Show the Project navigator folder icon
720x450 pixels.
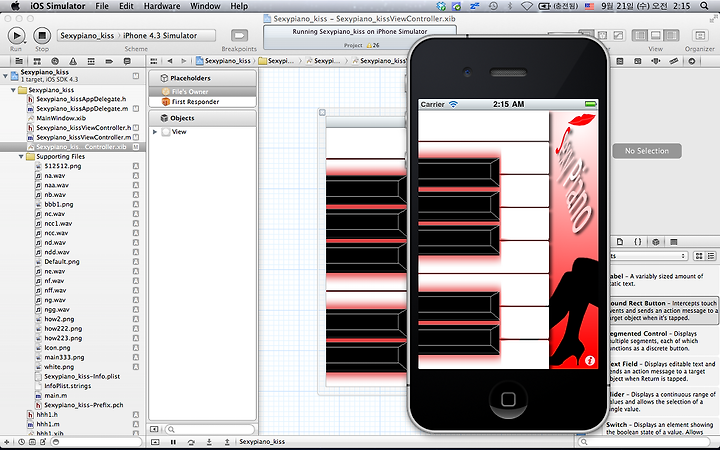[19, 61]
